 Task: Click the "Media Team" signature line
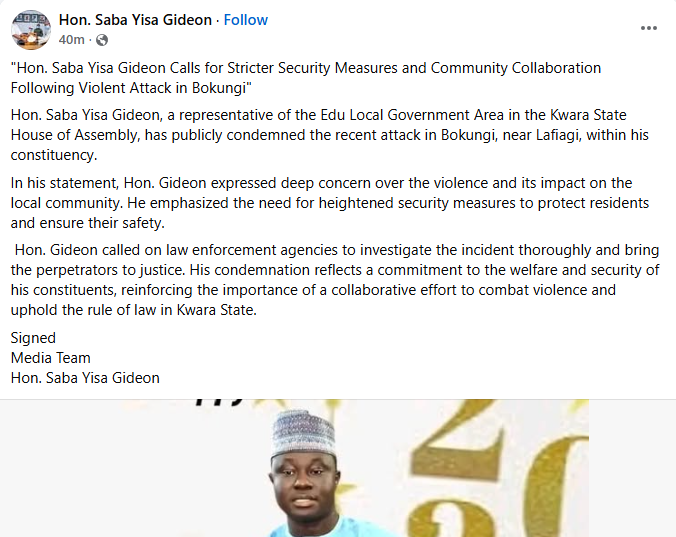[x=51, y=358]
